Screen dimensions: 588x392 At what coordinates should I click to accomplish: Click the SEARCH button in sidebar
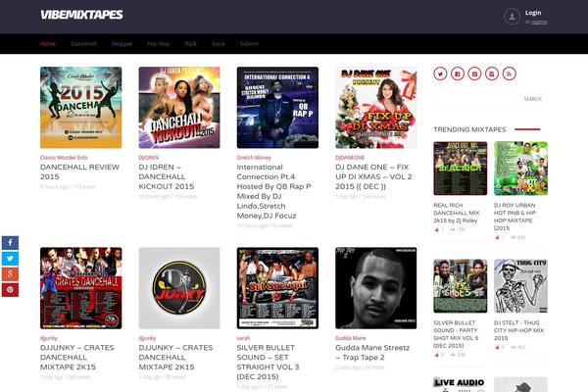(532, 99)
